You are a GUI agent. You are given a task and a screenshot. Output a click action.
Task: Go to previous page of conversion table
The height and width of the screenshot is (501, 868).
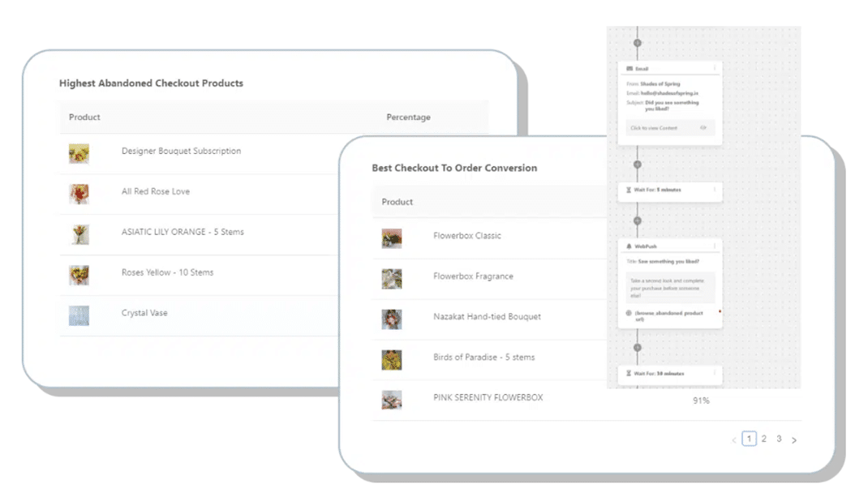[x=734, y=440]
